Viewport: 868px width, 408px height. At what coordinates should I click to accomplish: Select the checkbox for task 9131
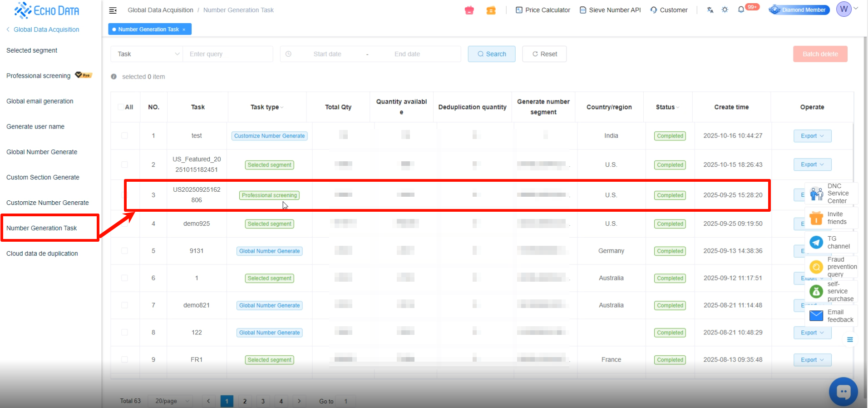tap(124, 251)
